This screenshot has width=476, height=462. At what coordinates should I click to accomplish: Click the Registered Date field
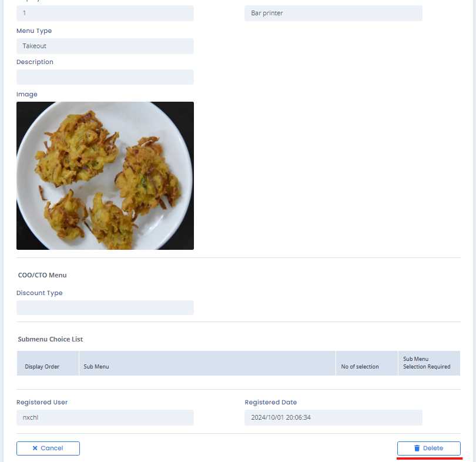[333, 418]
